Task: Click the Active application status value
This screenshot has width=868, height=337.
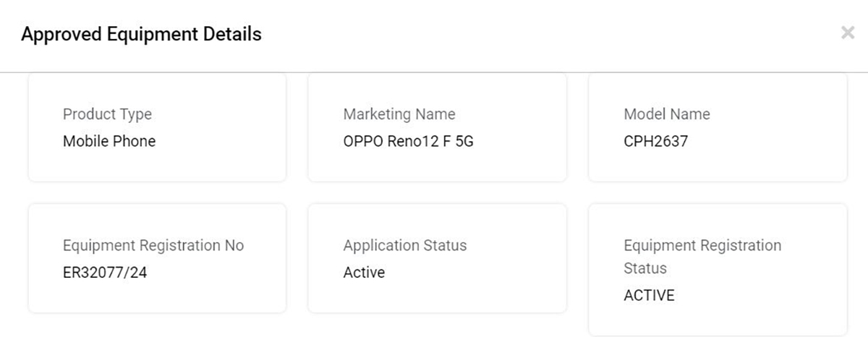Action: tap(364, 273)
